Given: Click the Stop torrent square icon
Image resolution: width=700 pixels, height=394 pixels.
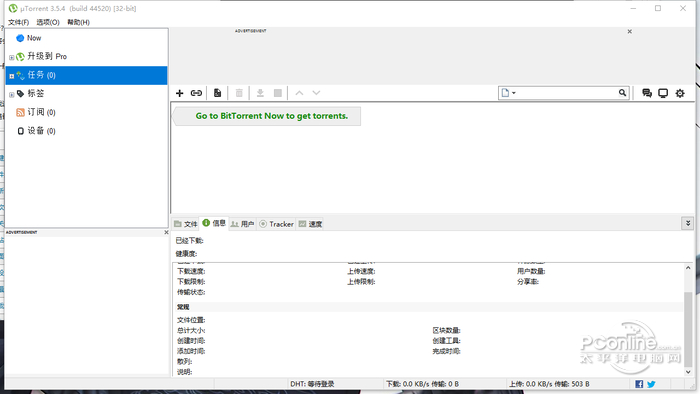Looking at the screenshot, I should tap(278, 93).
